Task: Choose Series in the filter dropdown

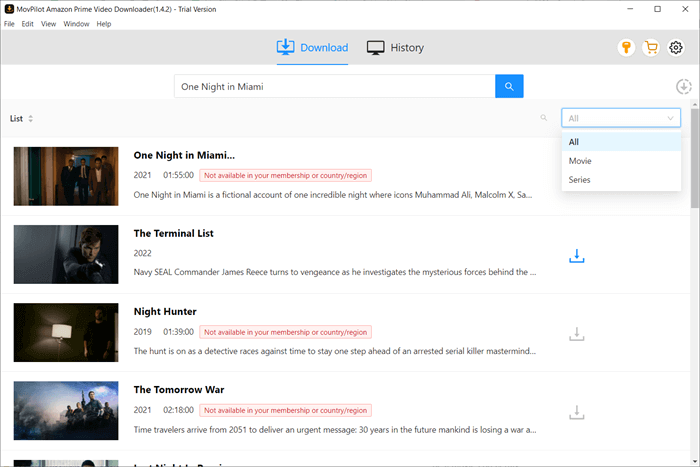Action: (580, 180)
